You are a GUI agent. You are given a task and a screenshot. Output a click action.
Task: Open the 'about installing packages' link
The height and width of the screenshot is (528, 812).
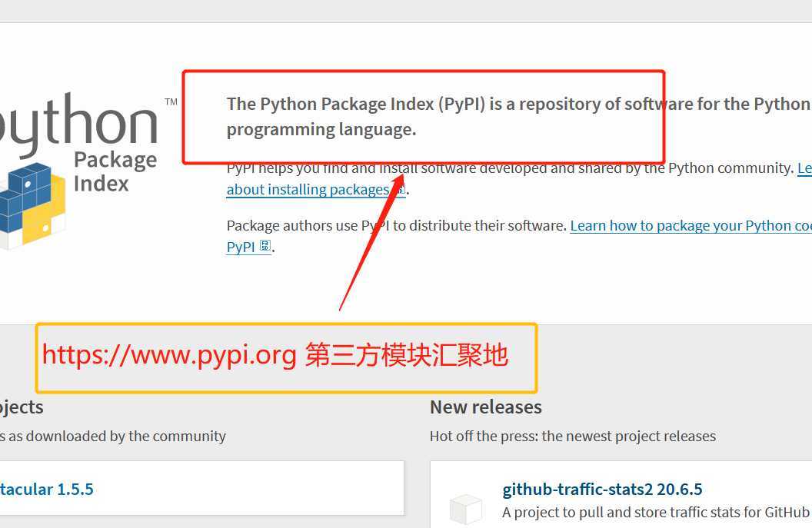[315, 190]
